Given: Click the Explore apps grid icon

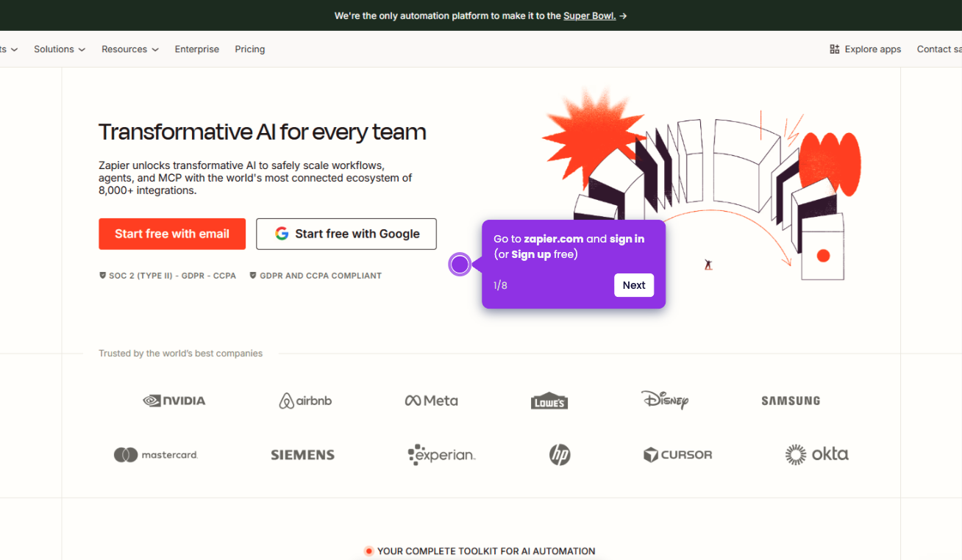Looking at the screenshot, I should 835,49.
